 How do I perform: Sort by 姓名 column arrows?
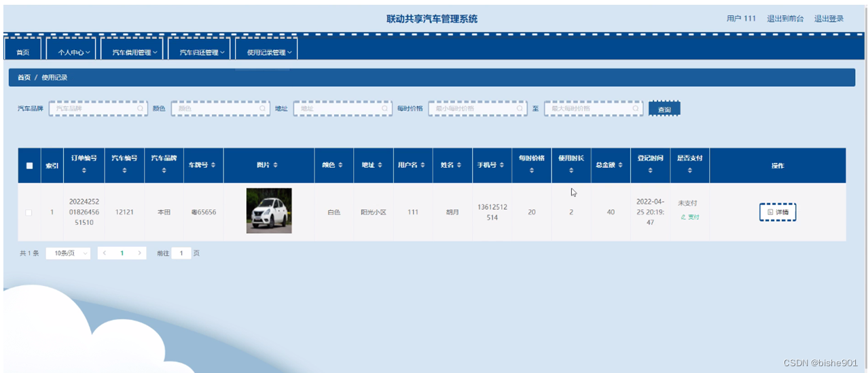(459, 165)
